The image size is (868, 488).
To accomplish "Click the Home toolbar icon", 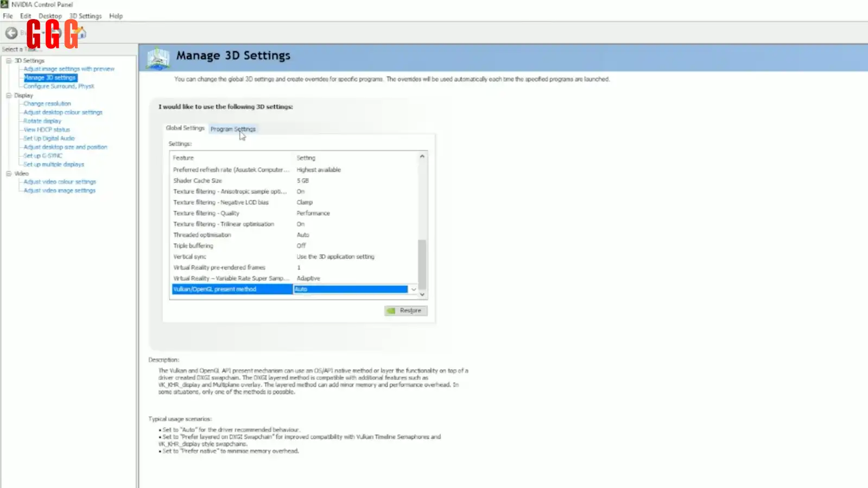I will (81, 33).
